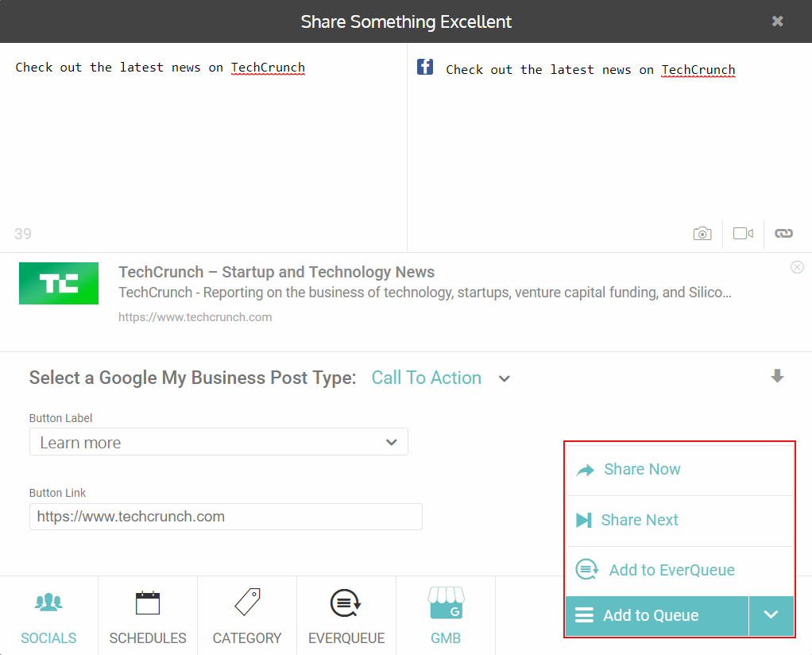Click the camera photo upload icon
This screenshot has height=655, width=812.
point(702,234)
